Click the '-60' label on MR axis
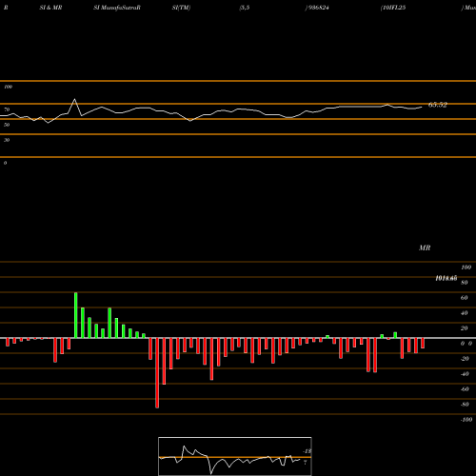 [x=465, y=389]
